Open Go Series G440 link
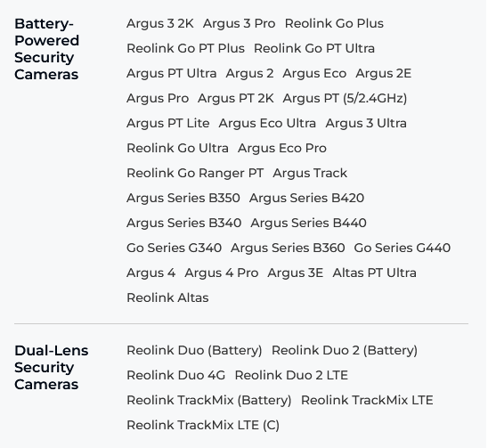488x448 pixels. 403,248
